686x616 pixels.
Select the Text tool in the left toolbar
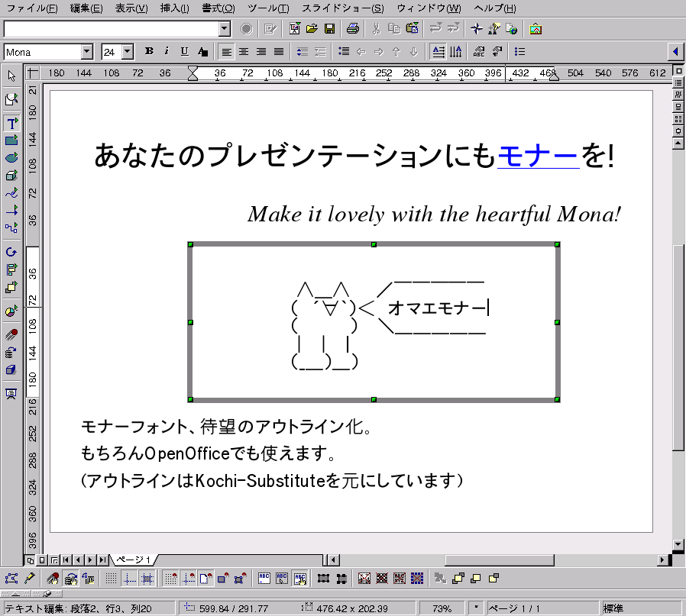click(x=11, y=124)
